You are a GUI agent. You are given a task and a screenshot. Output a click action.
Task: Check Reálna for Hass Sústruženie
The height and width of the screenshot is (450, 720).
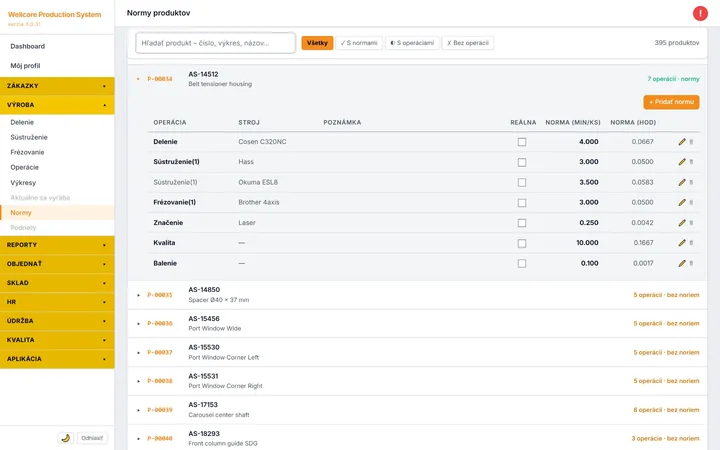coord(522,162)
